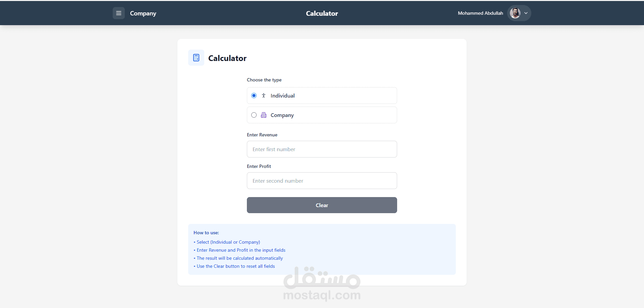Click the Company building icon
Image resolution: width=644 pixels, height=308 pixels.
(264, 115)
